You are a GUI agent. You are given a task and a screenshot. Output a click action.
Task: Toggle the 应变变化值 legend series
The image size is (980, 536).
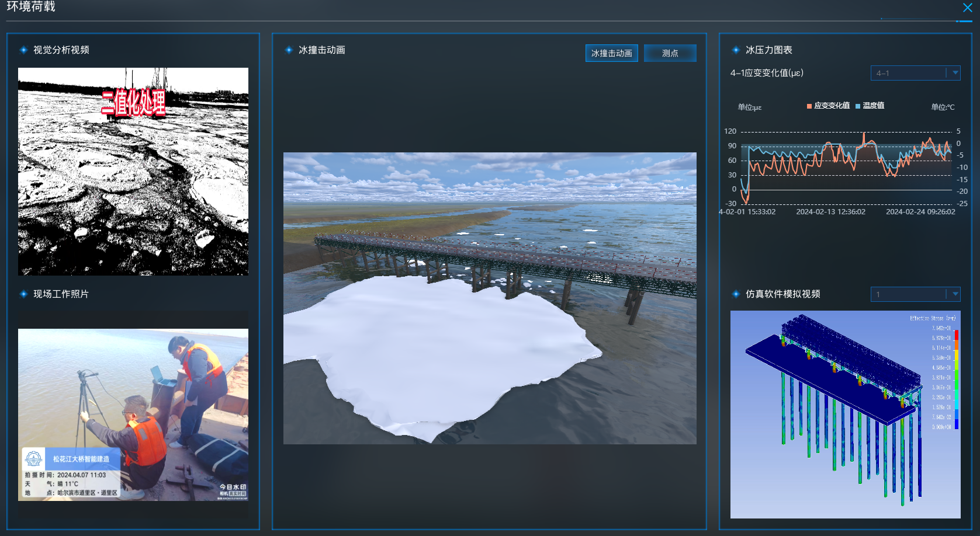coord(832,106)
